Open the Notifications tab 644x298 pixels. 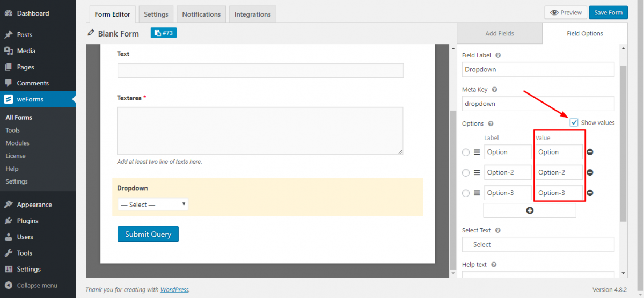(201, 14)
